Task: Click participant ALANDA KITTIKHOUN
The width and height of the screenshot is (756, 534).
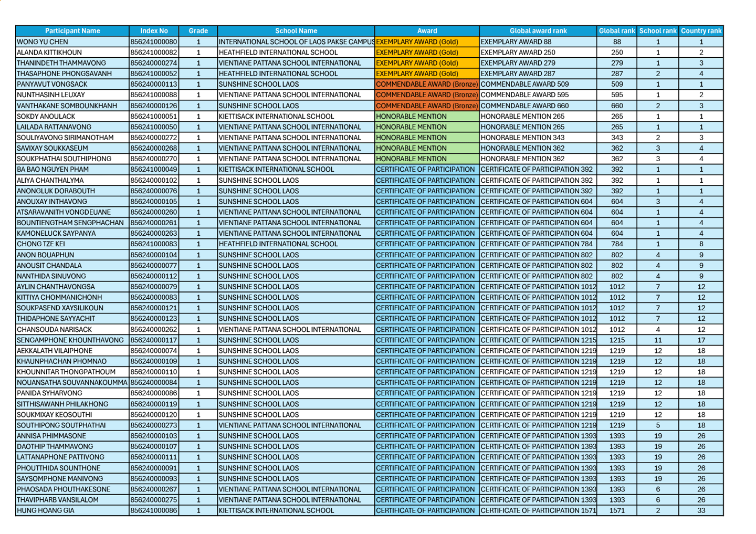Action: coord(72,53)
